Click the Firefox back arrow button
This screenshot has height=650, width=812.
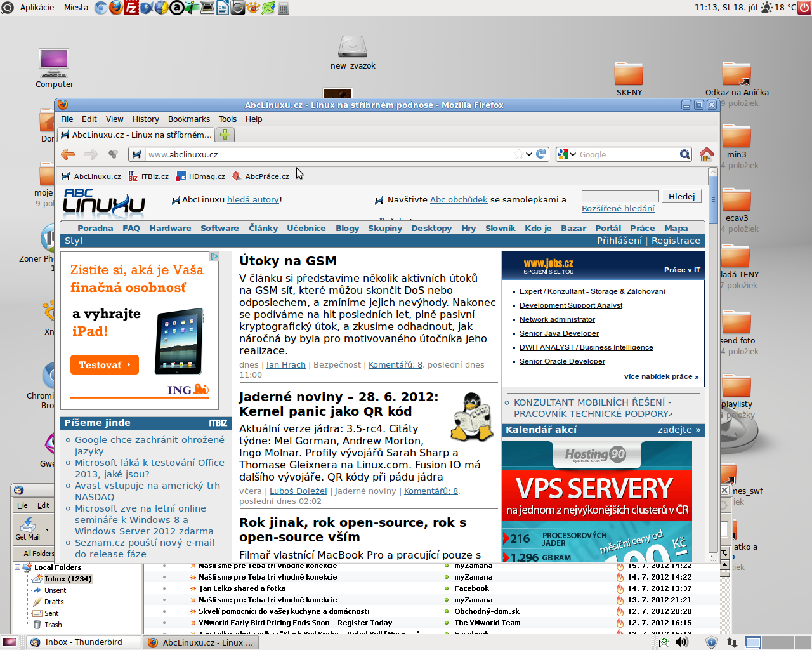click(68, 154)
